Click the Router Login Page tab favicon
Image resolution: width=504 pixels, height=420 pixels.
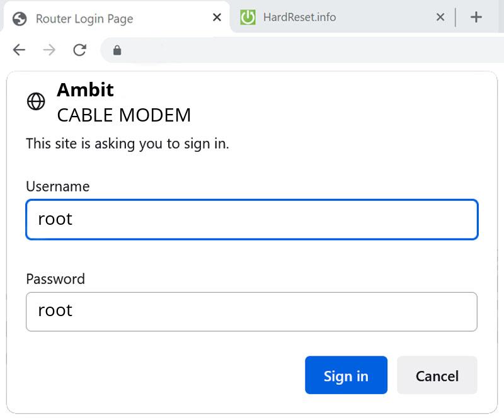click(x=19, y=18)
